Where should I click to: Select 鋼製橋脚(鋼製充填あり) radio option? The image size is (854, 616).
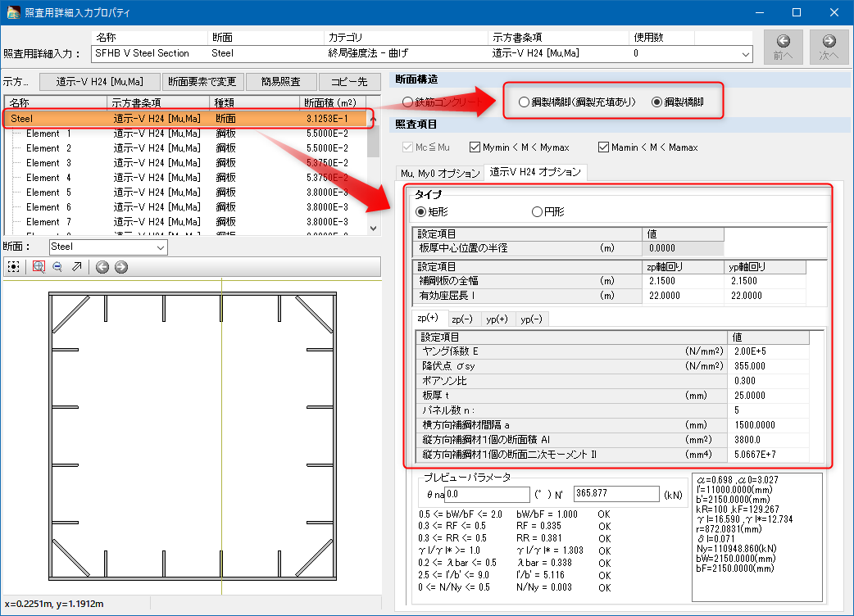(525, 102)
